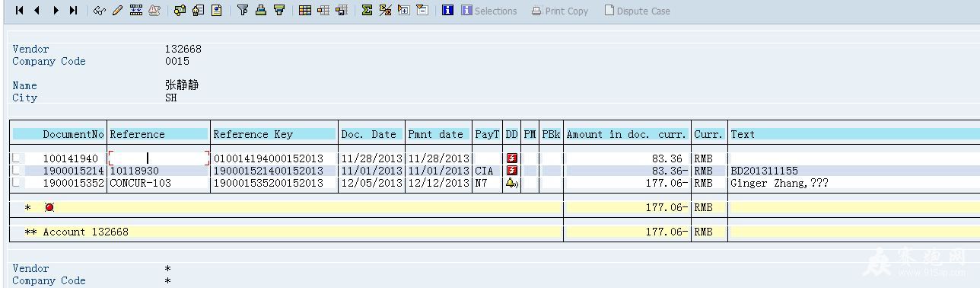
Task: Tick the checkbox for document 1900015214
Action: pyautogui.click(x=16, y=171)
